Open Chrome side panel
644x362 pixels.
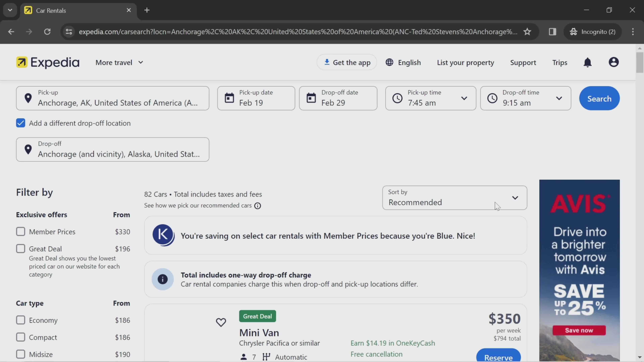point(552,32)
